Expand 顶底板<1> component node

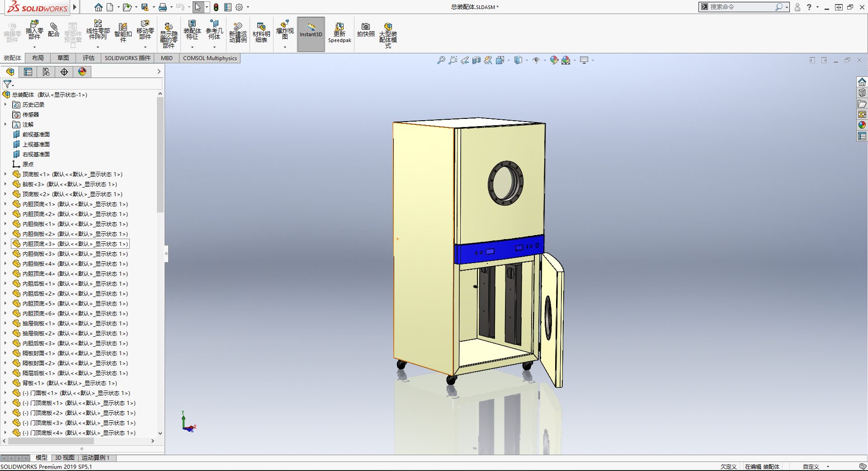point(5,174)
